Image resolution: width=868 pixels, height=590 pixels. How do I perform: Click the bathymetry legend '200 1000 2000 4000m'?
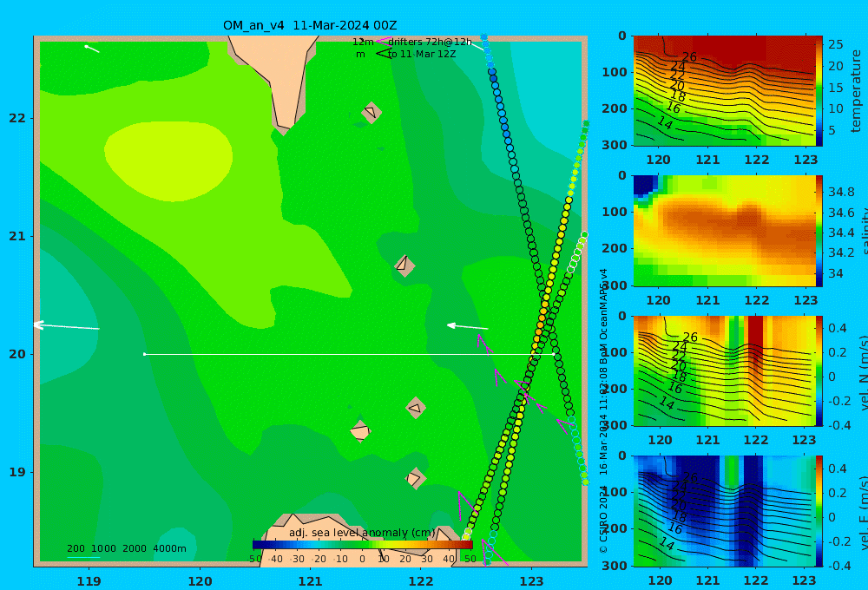click(x=126, y=548)
